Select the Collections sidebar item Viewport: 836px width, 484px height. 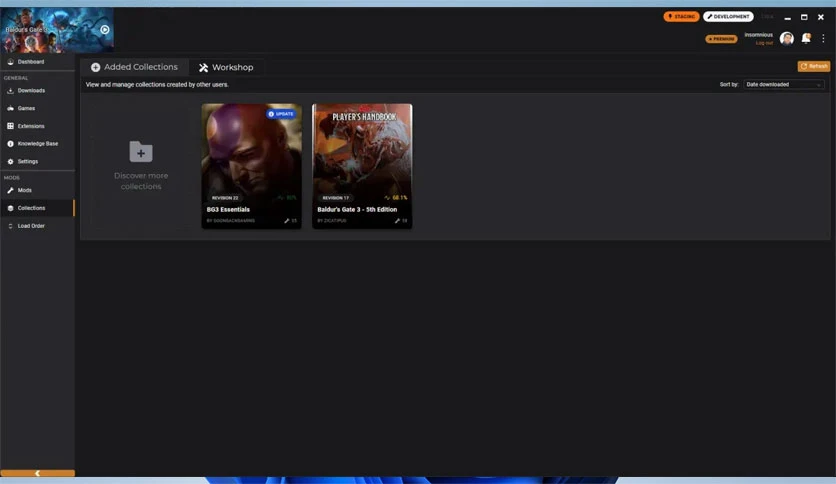click(x=37, y=208)
